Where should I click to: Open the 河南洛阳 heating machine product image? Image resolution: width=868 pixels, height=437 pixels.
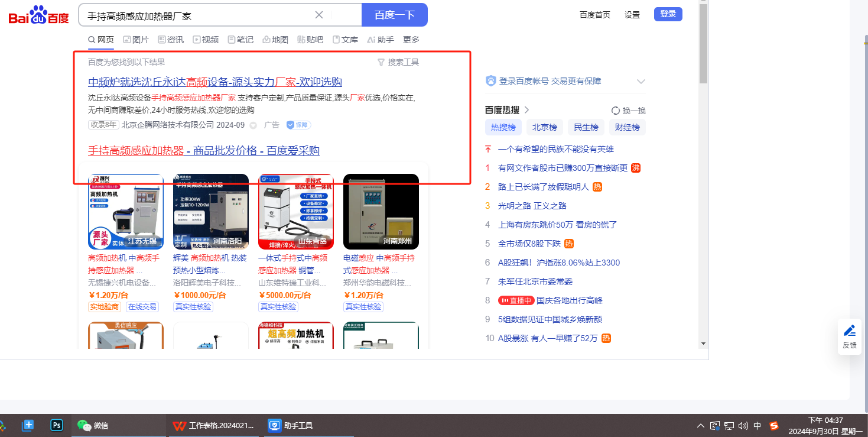(211, 212)
